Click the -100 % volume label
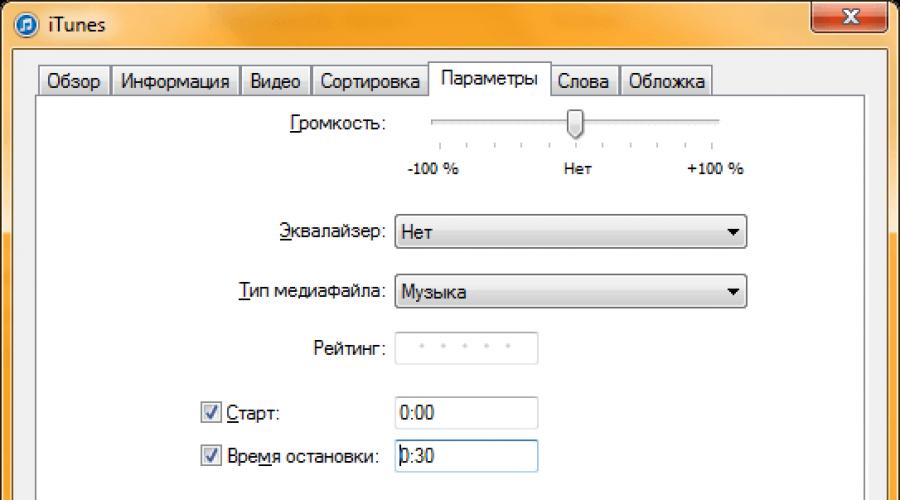This screenshot has width=900, height=500. [x=433, y=169]
